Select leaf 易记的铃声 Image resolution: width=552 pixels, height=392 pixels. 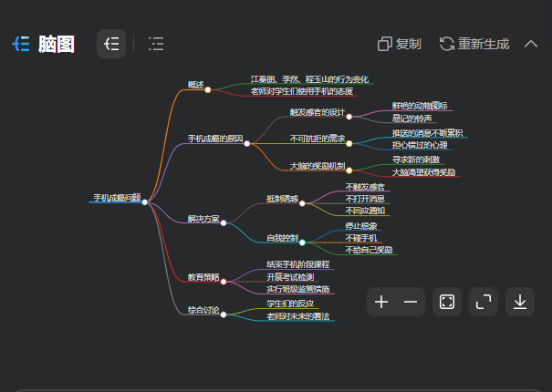(411, 119)
